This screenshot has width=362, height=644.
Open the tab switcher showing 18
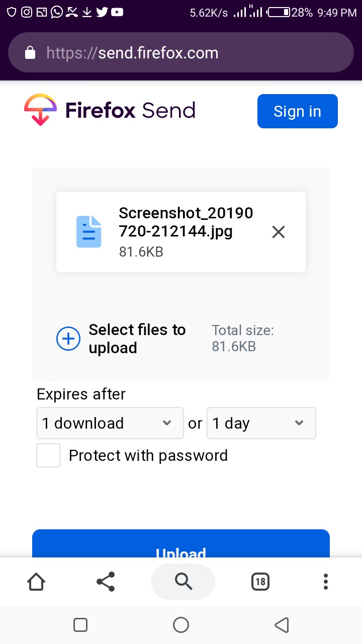[x=260, y=582]
